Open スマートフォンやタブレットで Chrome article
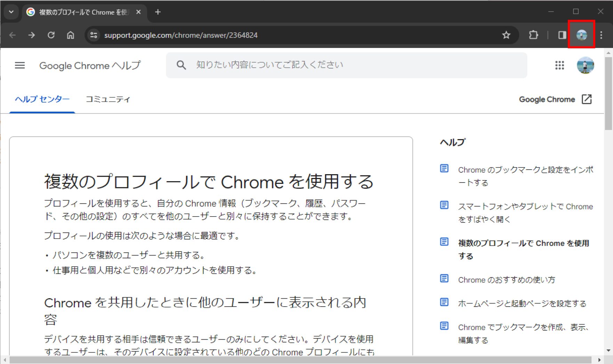613x364 pixels. [525, 213]
